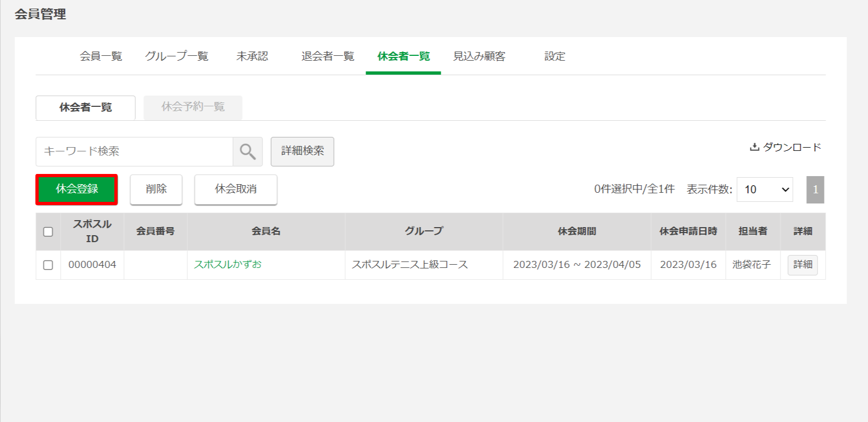
Task: Click the green 休会登録 button
Action: click(77, 189)
